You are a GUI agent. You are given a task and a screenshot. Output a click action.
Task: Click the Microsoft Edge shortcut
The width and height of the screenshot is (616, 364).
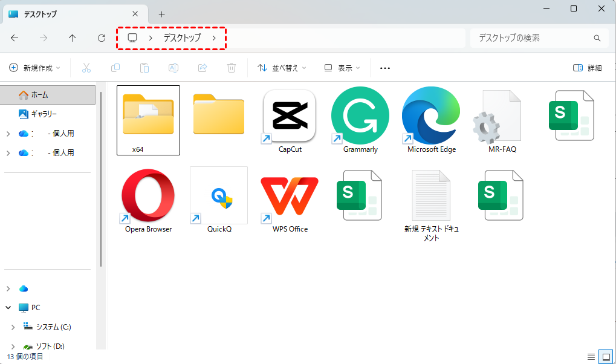(431, 115)
